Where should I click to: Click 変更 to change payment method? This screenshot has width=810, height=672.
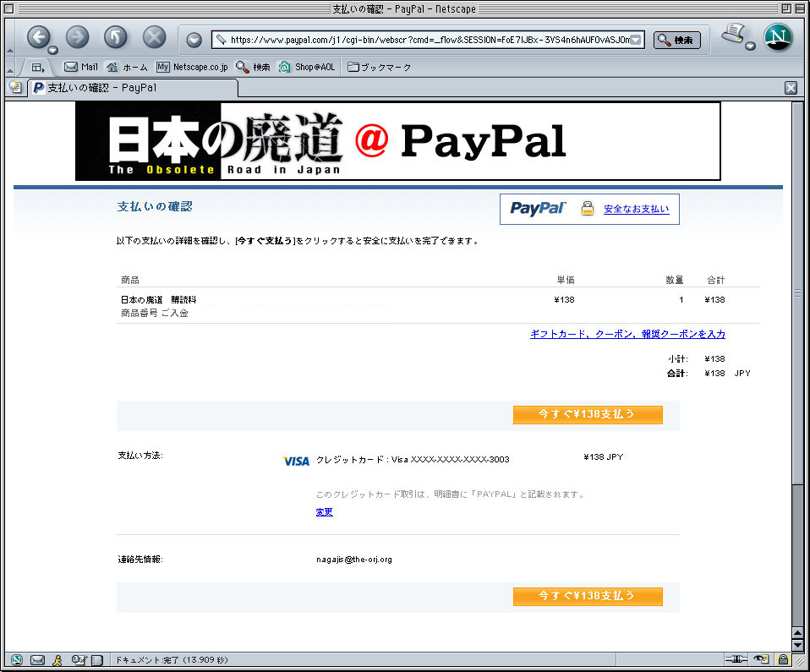pos(324,512)
